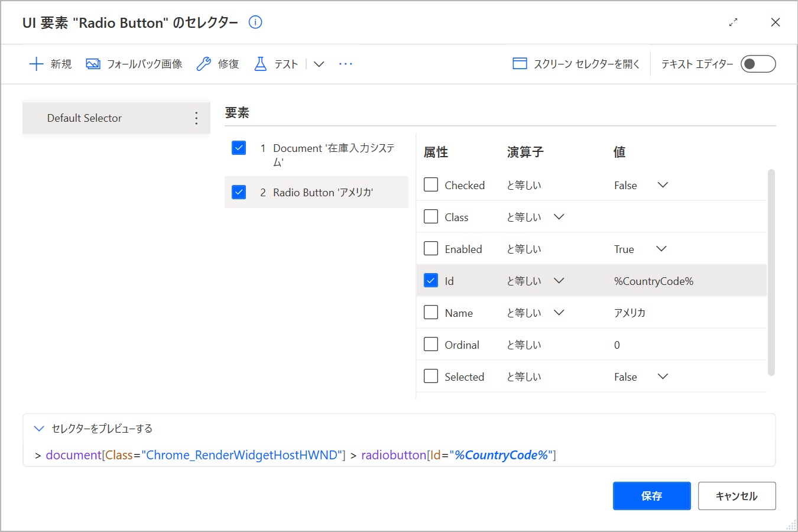Click the attributes list scrollbar

click(771, 272)
